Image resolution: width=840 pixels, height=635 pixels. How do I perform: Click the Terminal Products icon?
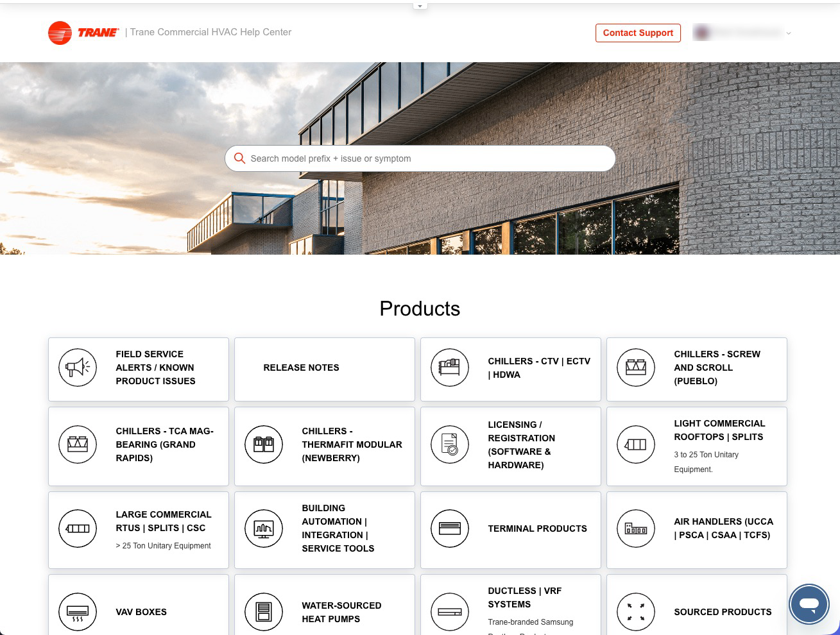450,529
